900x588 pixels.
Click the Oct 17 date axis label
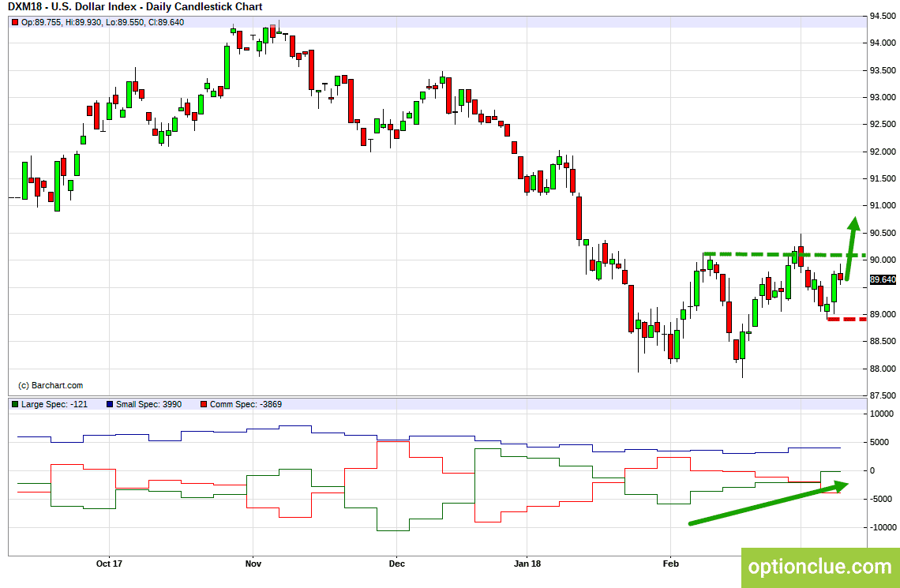pyautogui.click(x=109, y=564)
